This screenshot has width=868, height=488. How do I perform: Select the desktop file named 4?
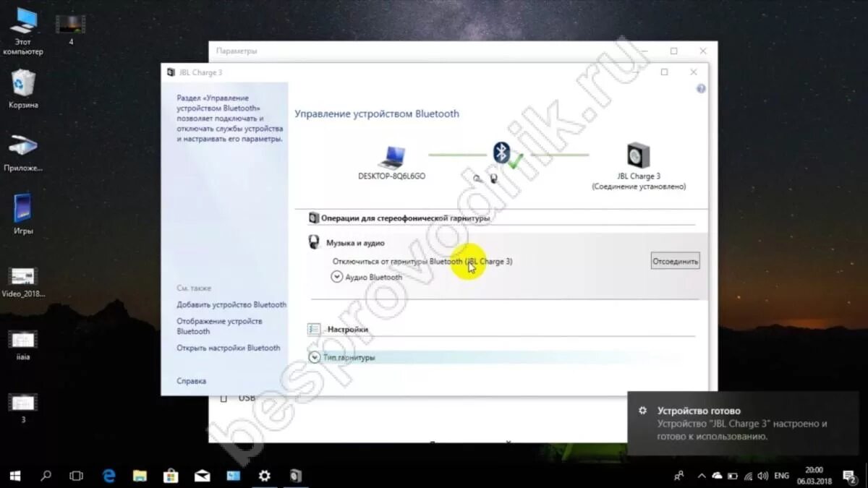(x=71, y=29)
